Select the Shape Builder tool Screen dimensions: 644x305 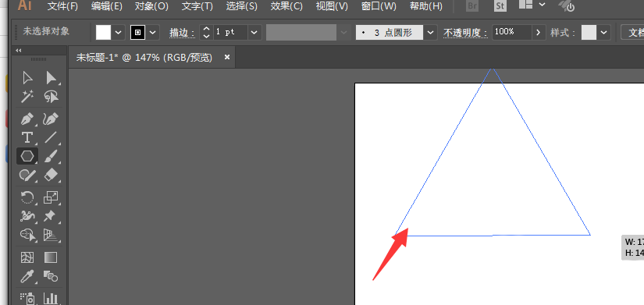pos(27,235)
